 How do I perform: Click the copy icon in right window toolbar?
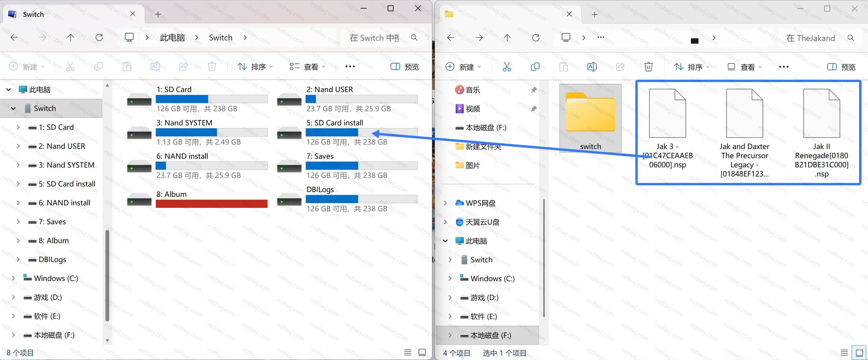535,67
